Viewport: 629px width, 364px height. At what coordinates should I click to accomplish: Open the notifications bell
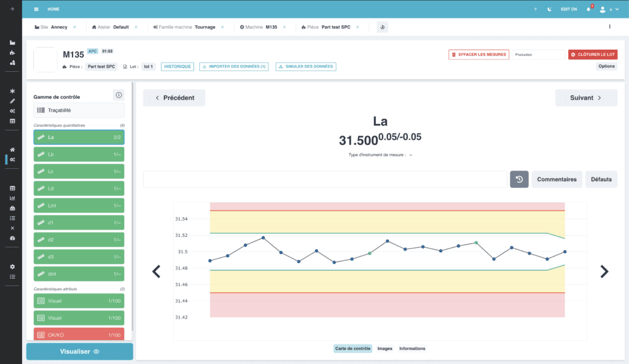[x=589, y=9]
